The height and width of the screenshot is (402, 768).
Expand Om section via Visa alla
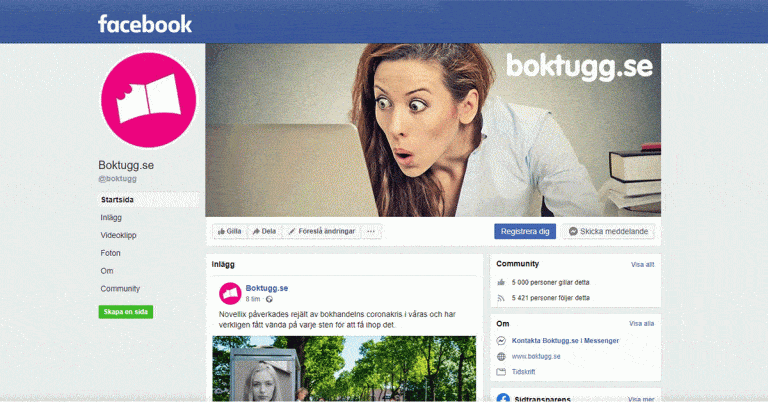point(642,324)
